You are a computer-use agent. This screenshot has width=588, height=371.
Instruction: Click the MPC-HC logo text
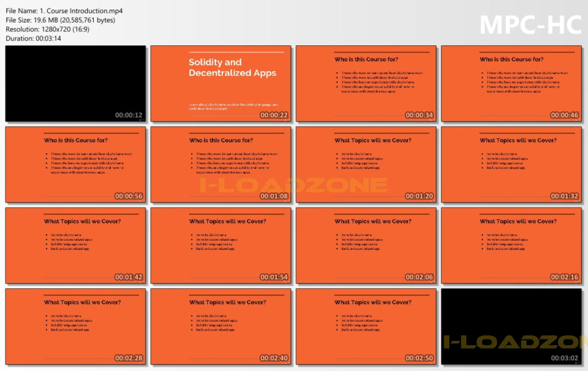pos(531,25)
